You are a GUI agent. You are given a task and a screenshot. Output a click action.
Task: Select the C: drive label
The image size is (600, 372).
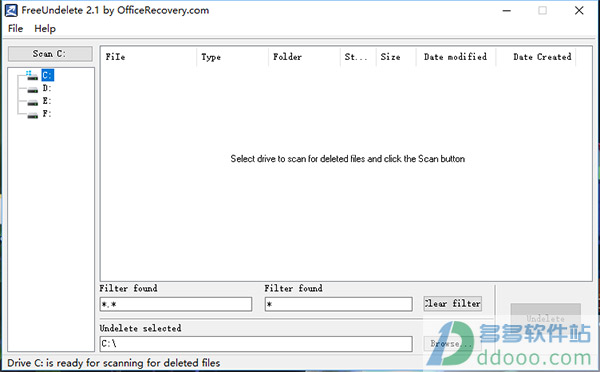click(47, 75)
